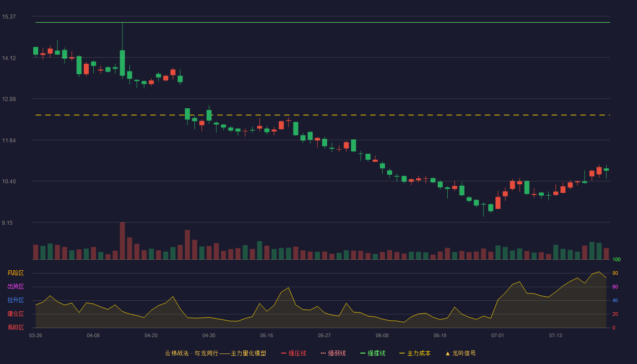Select the 建仓区 zone label

click(x=15, y=314)
